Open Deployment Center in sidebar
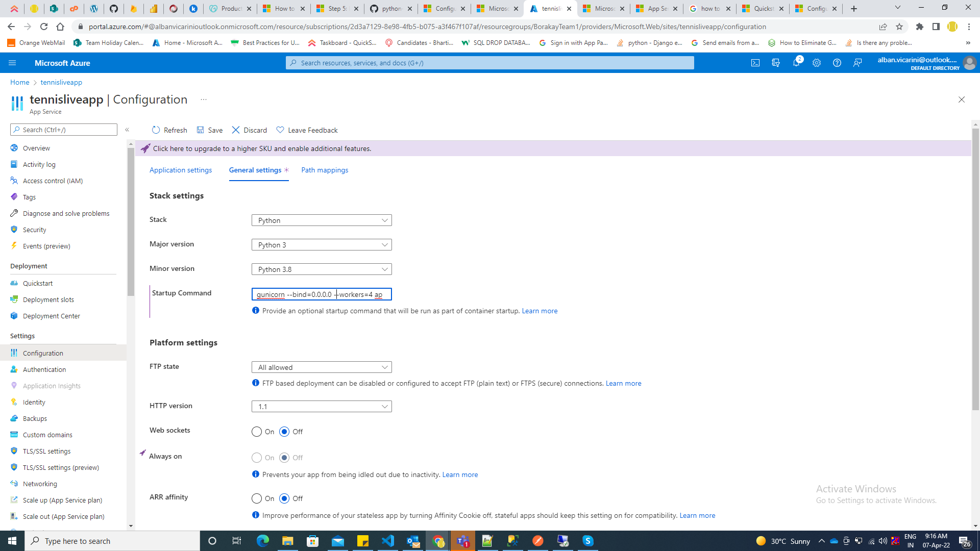The width and height of the screenshot is (980, 551). coord(52,316)
